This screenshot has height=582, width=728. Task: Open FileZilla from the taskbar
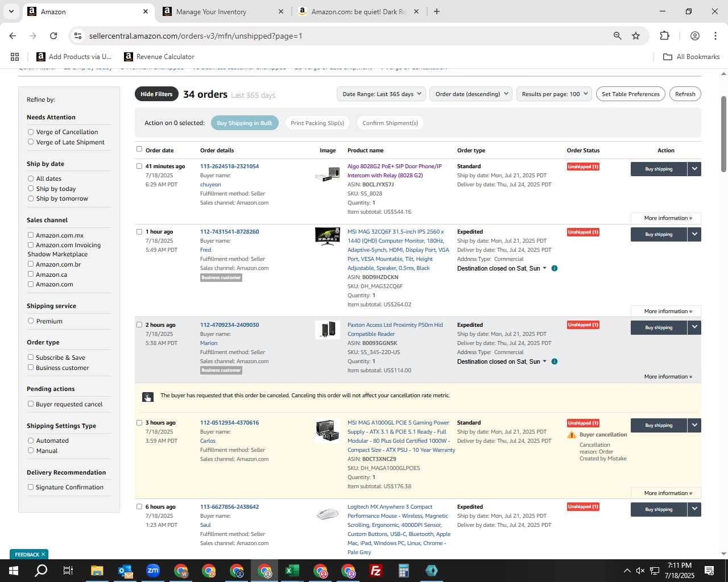pos(376,571)
